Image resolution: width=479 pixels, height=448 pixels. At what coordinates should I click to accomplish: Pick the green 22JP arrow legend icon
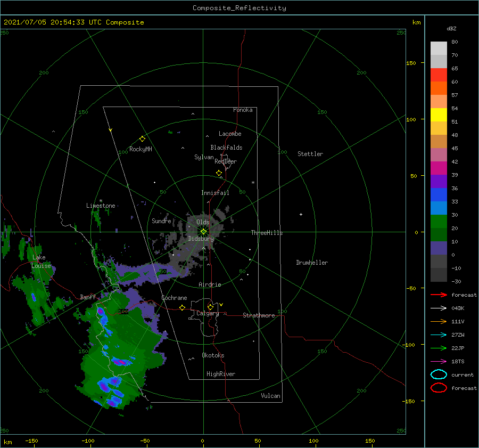coord(439,348)
